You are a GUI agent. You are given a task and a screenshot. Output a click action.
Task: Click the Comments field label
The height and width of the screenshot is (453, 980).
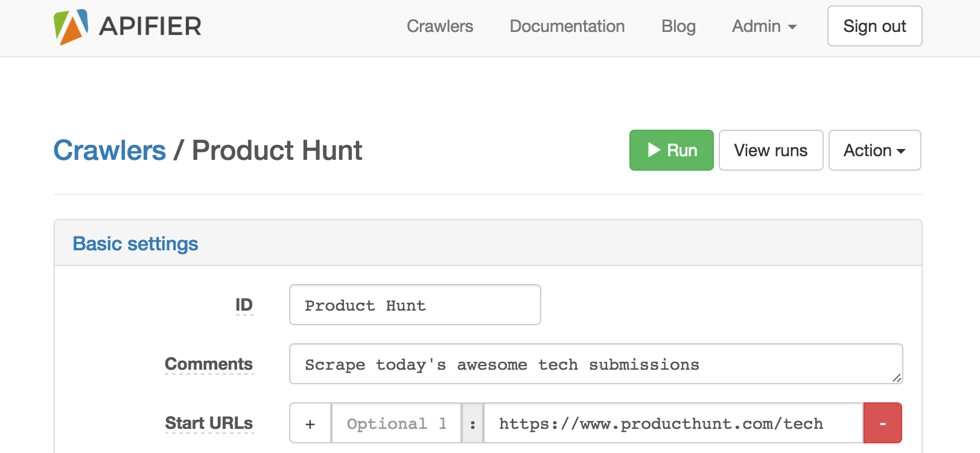point(209,364)
